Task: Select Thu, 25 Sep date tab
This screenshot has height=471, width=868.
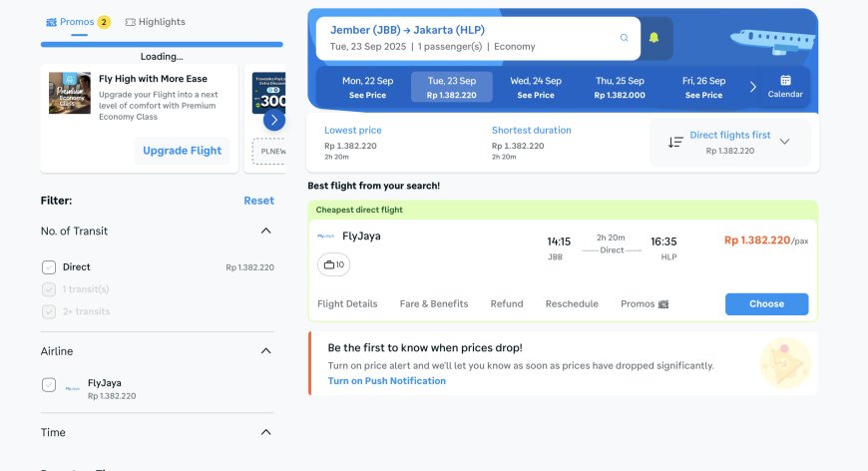Action: coord(620,88)
